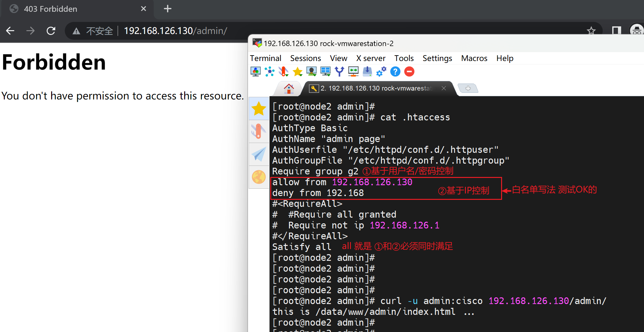The width and height of the screenshot is (644, 332).
Task: Switch to the Home tab with house icon
Action: pyautogui.click(x=289, y=89)
